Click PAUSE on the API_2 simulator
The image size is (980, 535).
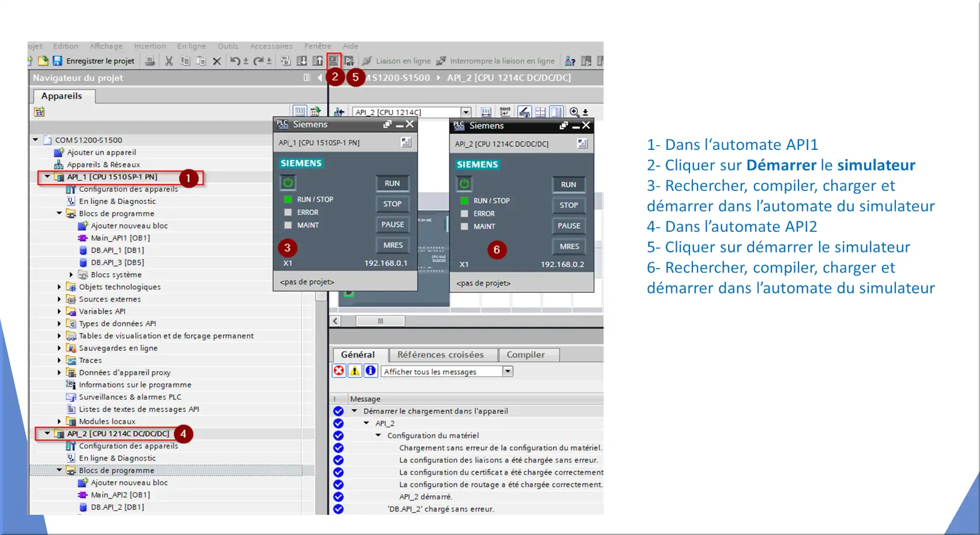point(569,225)
